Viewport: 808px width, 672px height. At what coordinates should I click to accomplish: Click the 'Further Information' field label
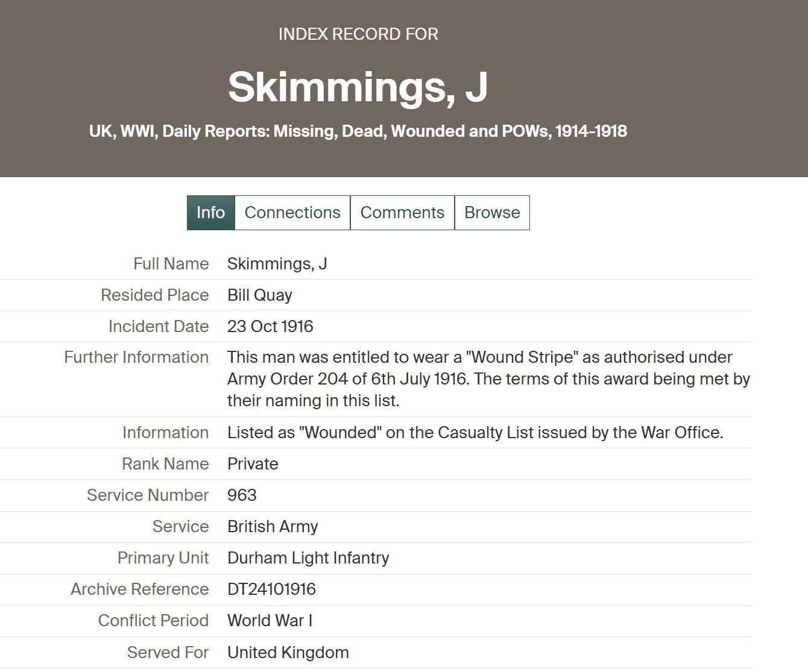136,357
